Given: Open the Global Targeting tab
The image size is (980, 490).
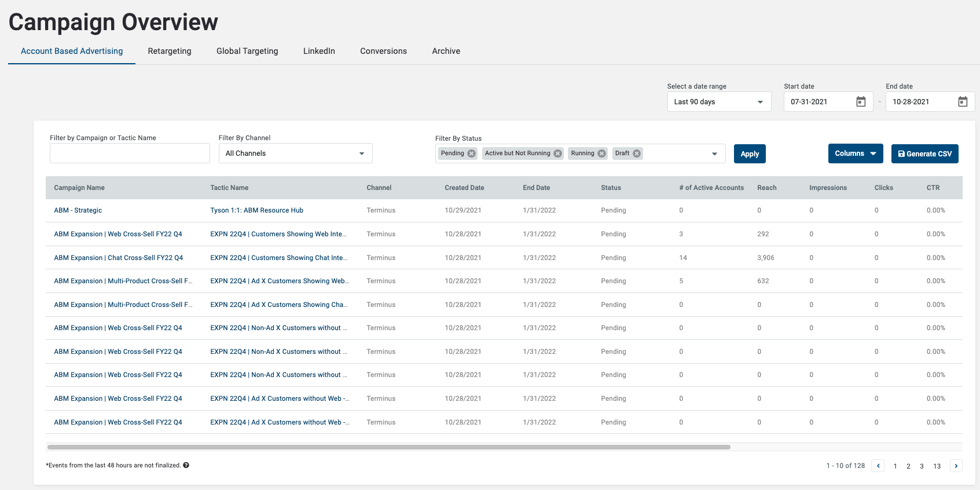Looking at the screenshot, I should coord(247,51).
